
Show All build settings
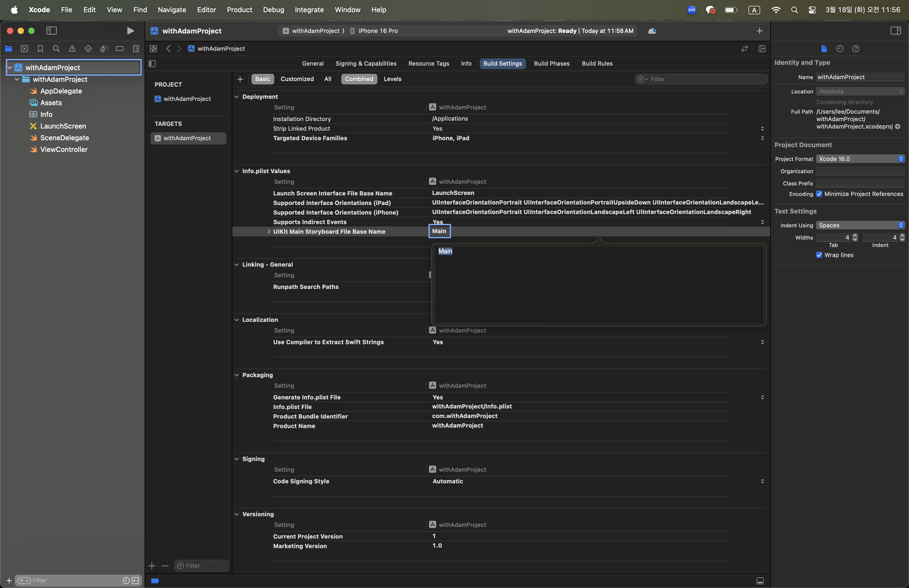(x=327, y=79)
